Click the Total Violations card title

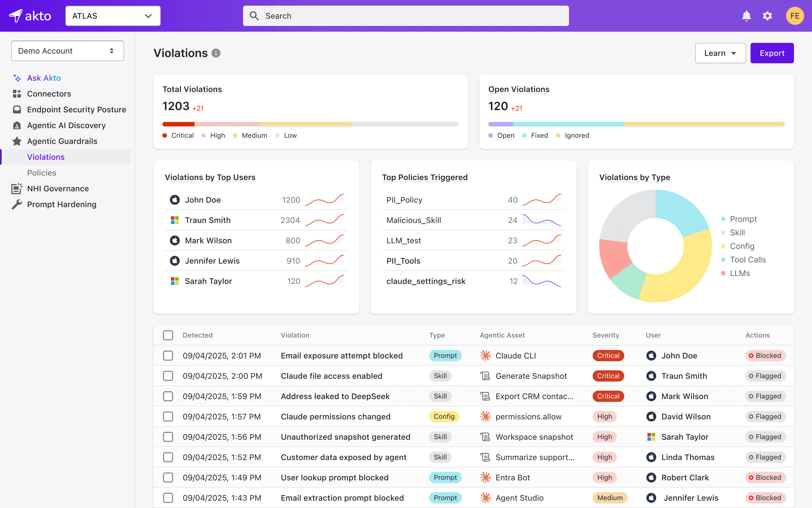pyautogui.click(x=192, y=89)
